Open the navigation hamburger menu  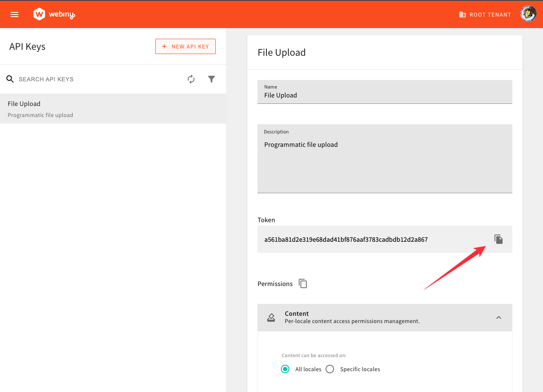14,14
